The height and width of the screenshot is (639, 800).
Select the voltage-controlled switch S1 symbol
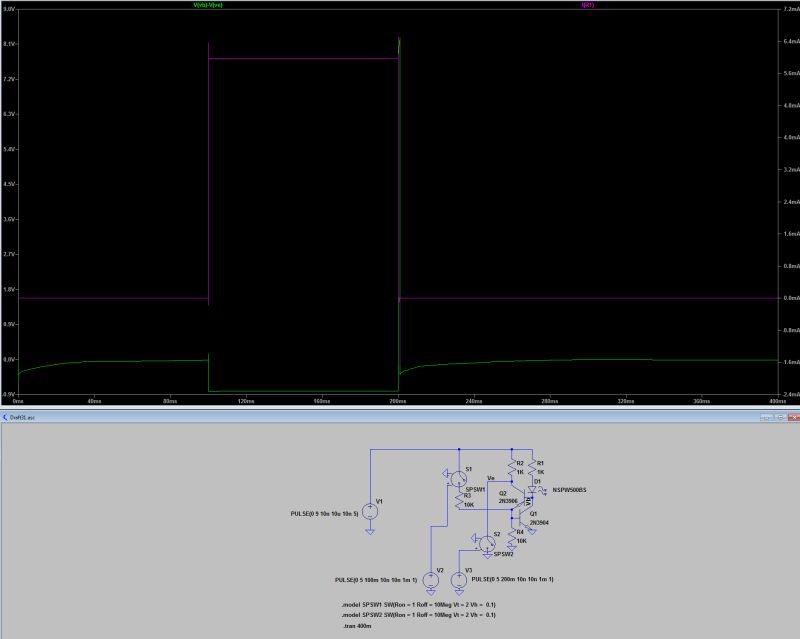(x=457, y=480)
